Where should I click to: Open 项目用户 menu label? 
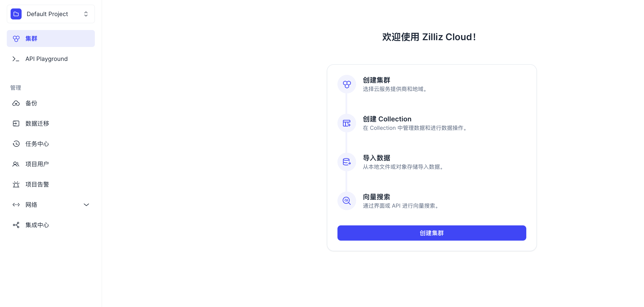(37, 164)
